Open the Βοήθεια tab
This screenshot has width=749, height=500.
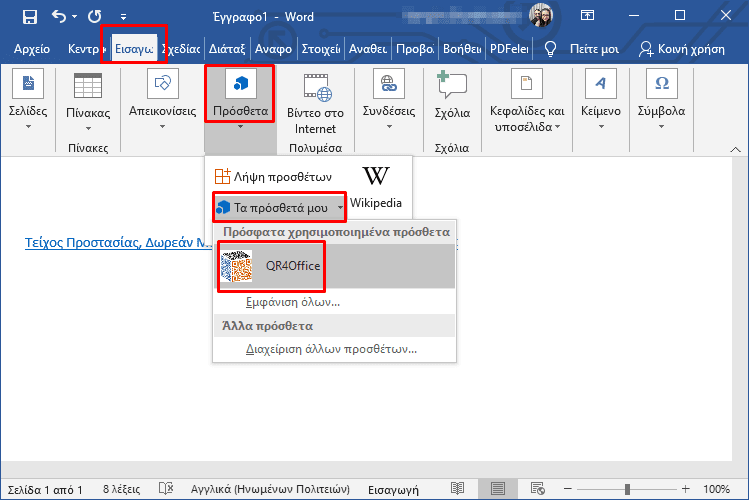coord(462,49)
